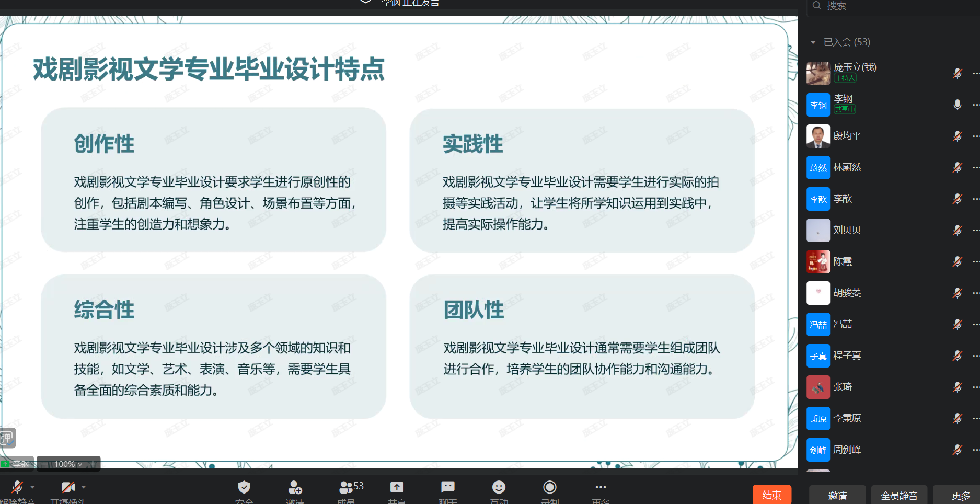Image resolution: width=980 pixels, height=504 pixels.
Task: Open the Interaction smiley icon
Action: 499,487
